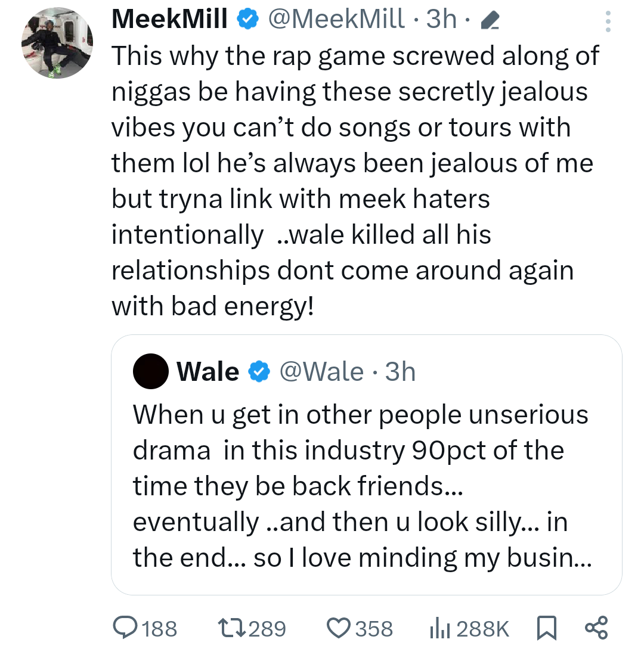
Task: Open the reply icon with 188 replies
Action: tap(125, 629)
